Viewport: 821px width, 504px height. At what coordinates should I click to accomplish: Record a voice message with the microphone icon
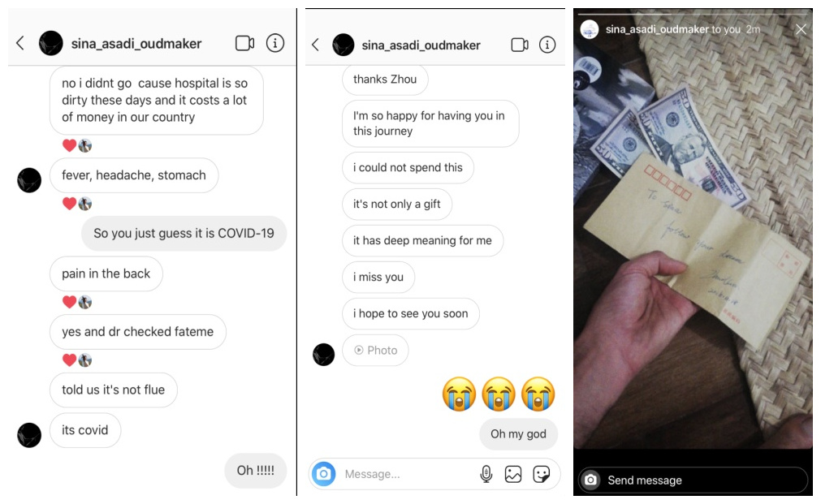click(x=486, y=474)
